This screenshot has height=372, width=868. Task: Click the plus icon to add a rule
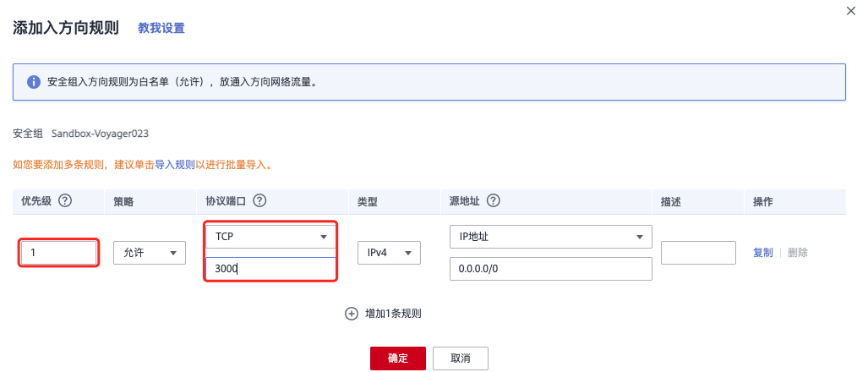[352, 314]
